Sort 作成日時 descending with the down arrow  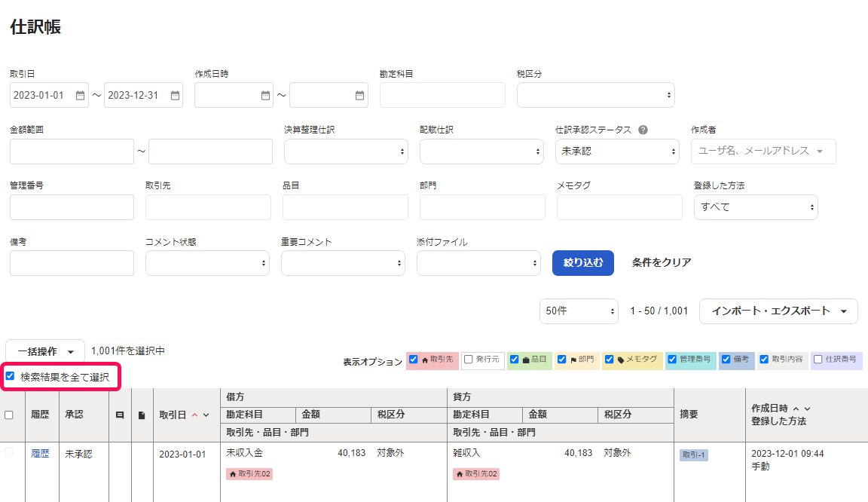pyautogui.click(x=807, y=409)
